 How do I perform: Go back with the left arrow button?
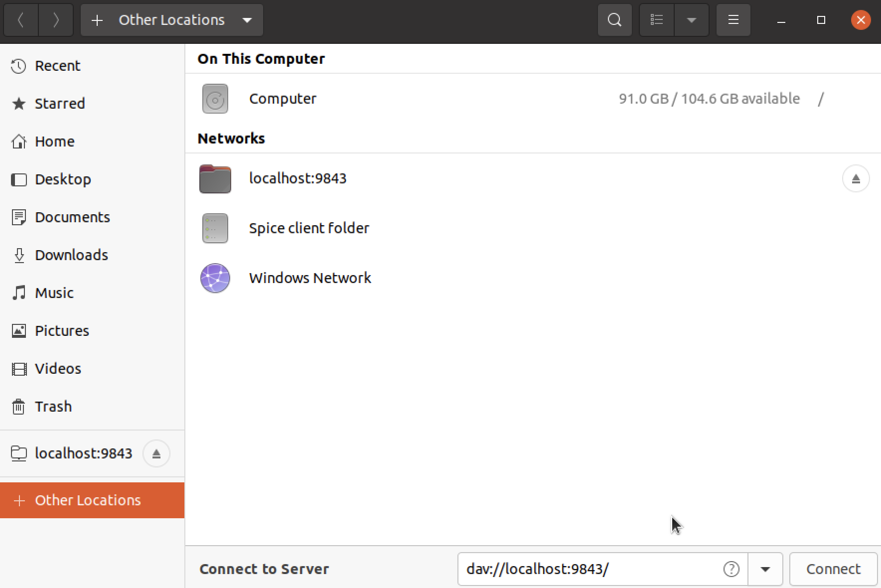[x=21, y=20]
